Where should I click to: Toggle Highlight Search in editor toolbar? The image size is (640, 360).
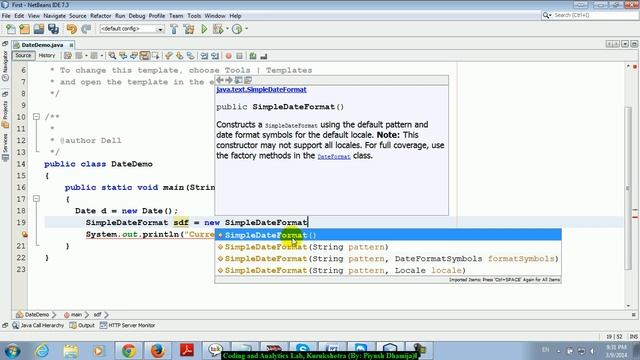click(x=144, y=56)
